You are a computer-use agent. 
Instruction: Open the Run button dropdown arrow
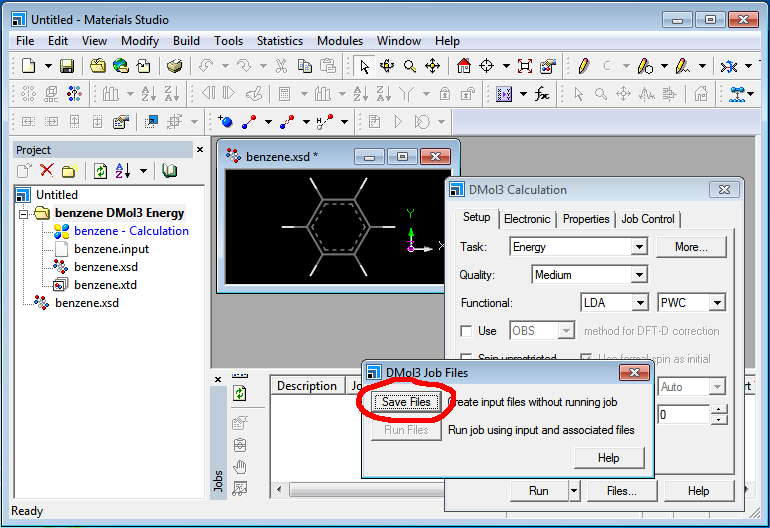click(574, 491)
